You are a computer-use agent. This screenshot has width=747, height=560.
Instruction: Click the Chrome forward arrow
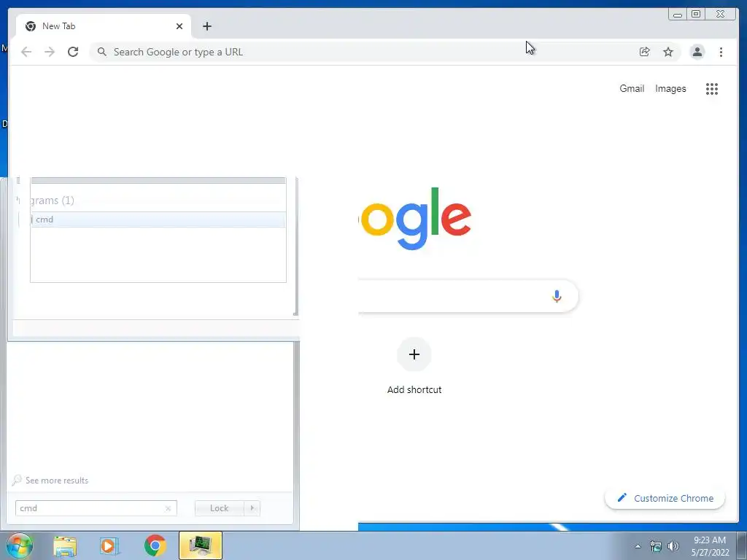(50, 52)
